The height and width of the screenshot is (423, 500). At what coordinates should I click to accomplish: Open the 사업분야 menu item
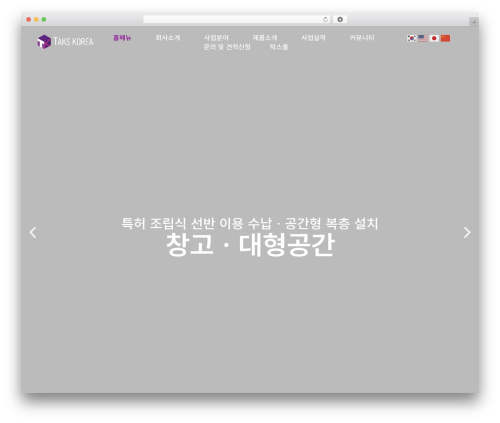click(216, 38)
